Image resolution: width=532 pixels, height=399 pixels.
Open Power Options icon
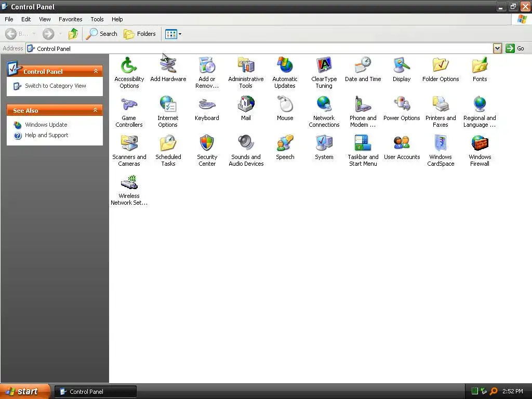(402, 104)
